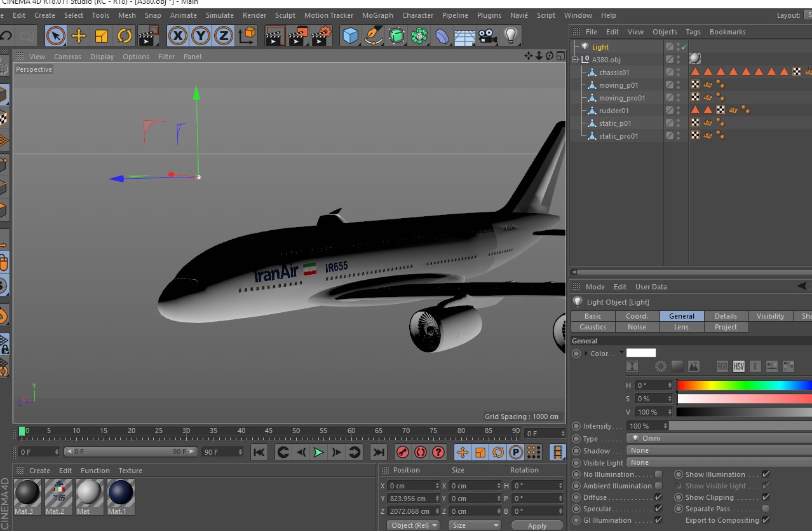Switch the coordinate system icon

point(247,36)
